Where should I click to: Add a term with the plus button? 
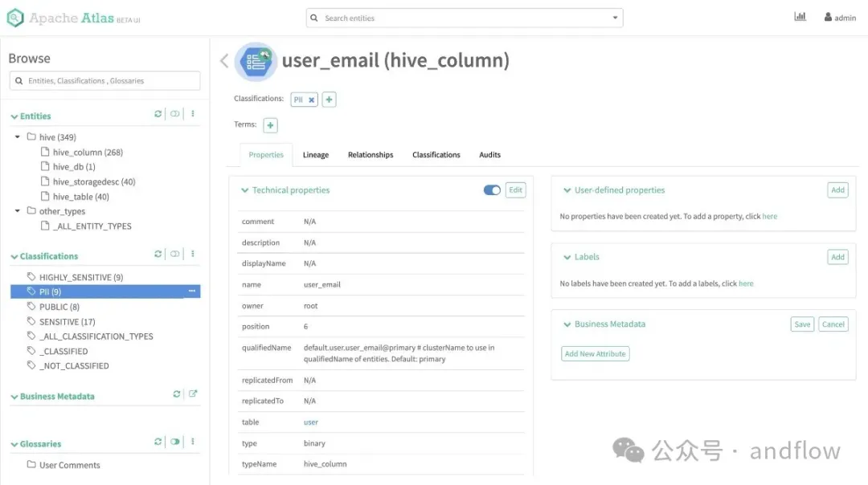(271, 125)
